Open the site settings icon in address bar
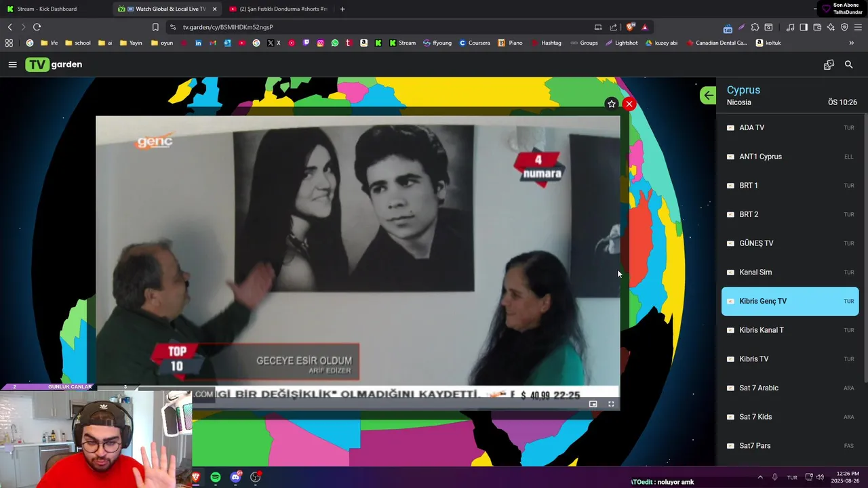 click(x=173, y=27)
